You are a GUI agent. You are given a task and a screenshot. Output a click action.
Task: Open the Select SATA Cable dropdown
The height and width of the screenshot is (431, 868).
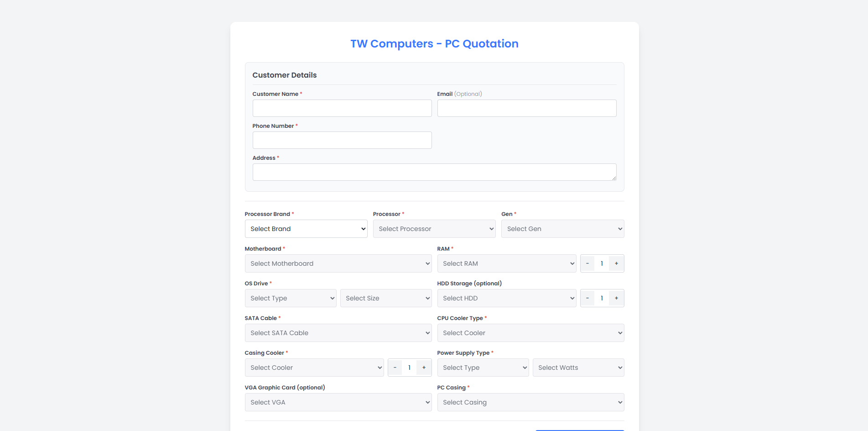pyautogui.click(x=338, y=333)
